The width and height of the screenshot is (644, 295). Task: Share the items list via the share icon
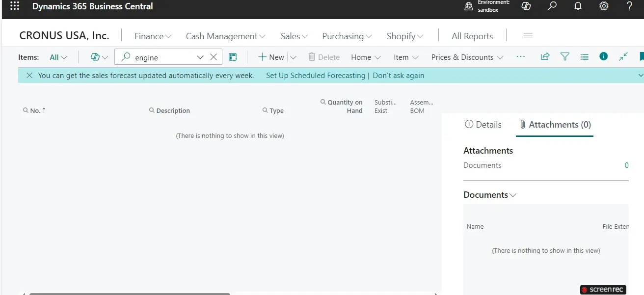545,56
